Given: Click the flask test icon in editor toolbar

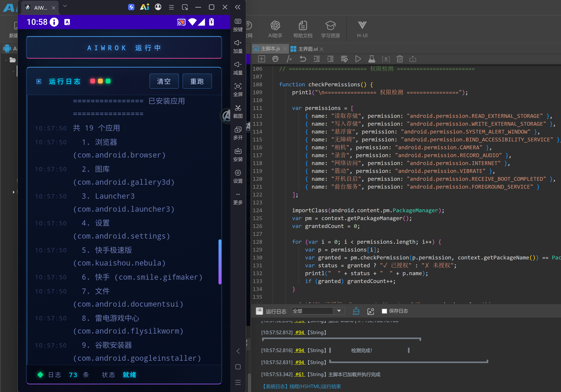Looking at the screenshot, I should 372,59.
